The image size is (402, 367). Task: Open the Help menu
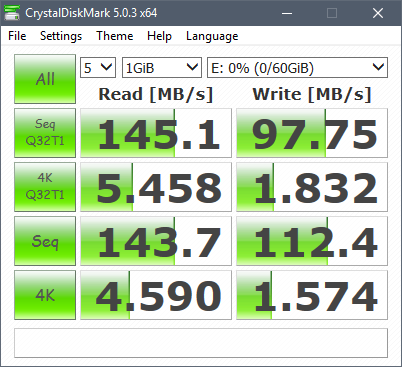click(x=159, y=36)
